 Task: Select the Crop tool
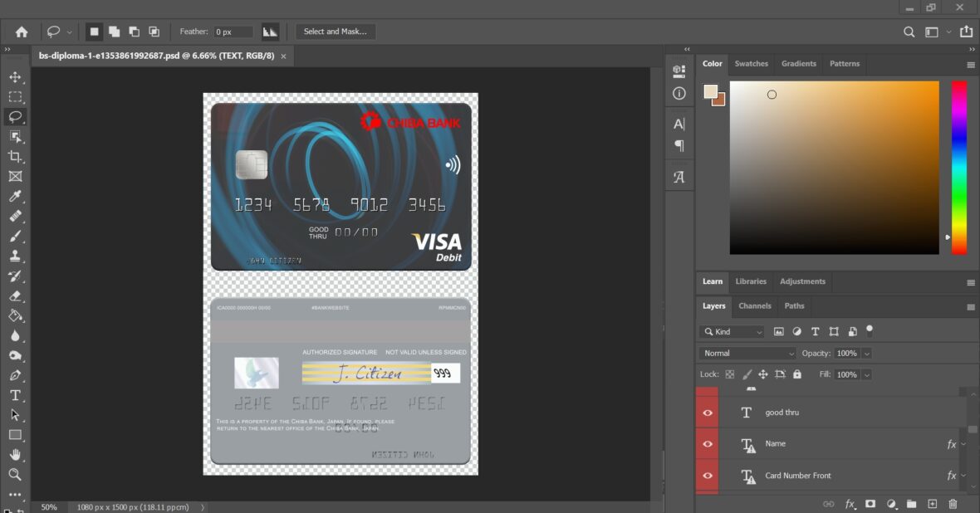click(x=15, y=157)
